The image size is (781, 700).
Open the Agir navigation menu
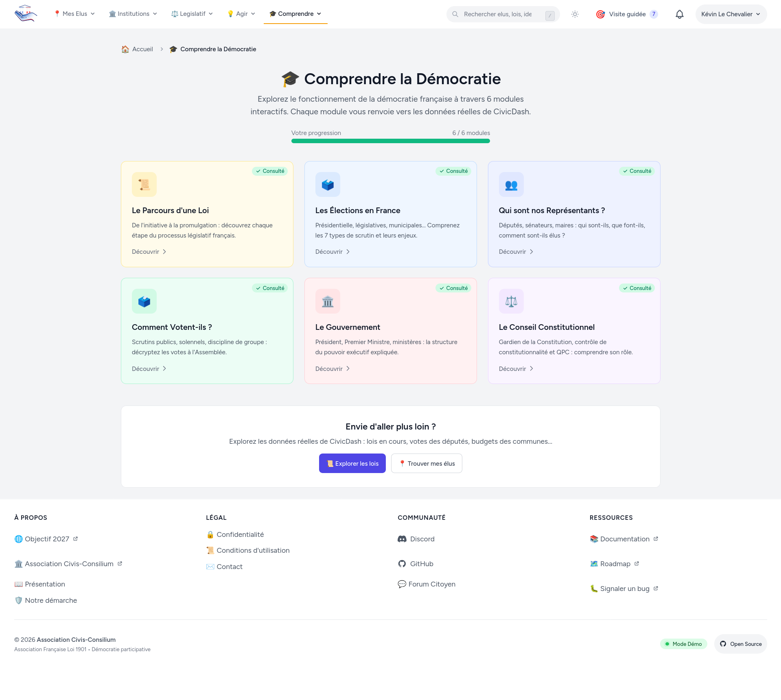[241, 14]
